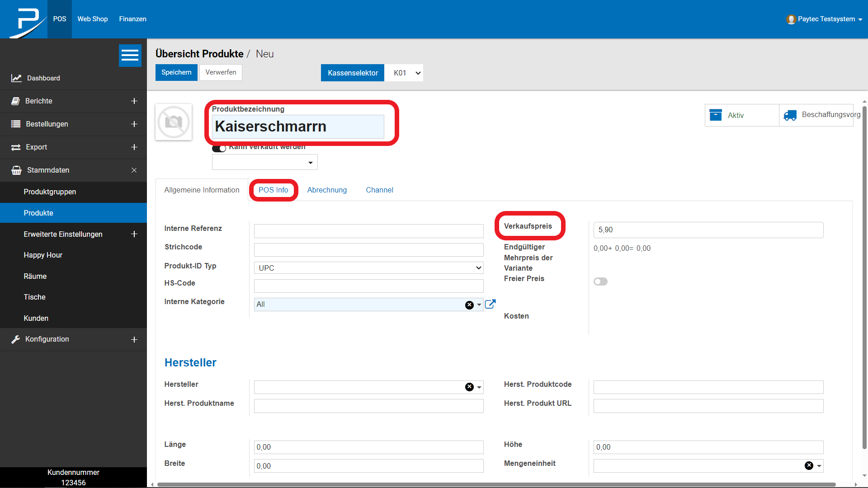
Task: Open the Produkt-ID Typ UPC dropdown
Action: 368,267
